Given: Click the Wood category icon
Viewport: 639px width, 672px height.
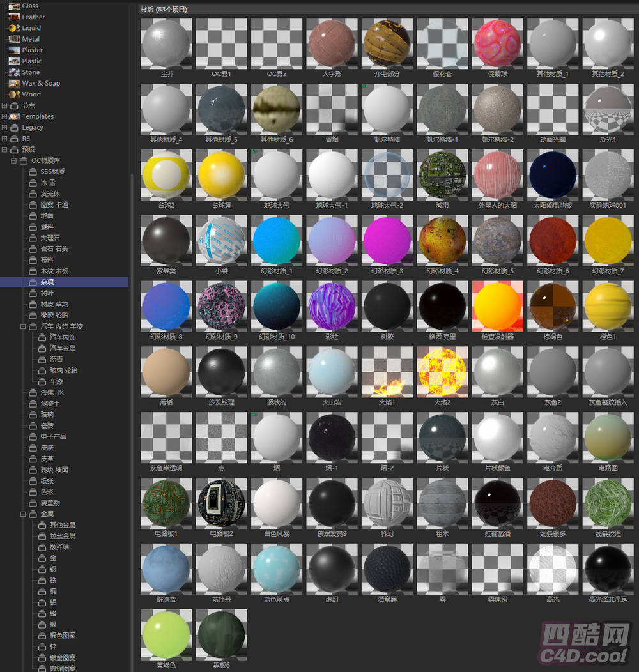Looking at the screenshot, I should pos(13,94).
